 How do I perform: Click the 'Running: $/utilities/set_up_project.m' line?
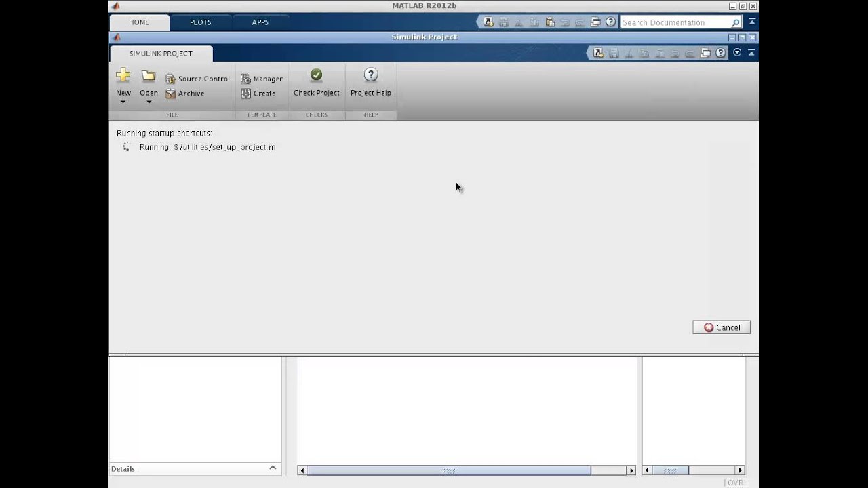(x=207, y=147)
